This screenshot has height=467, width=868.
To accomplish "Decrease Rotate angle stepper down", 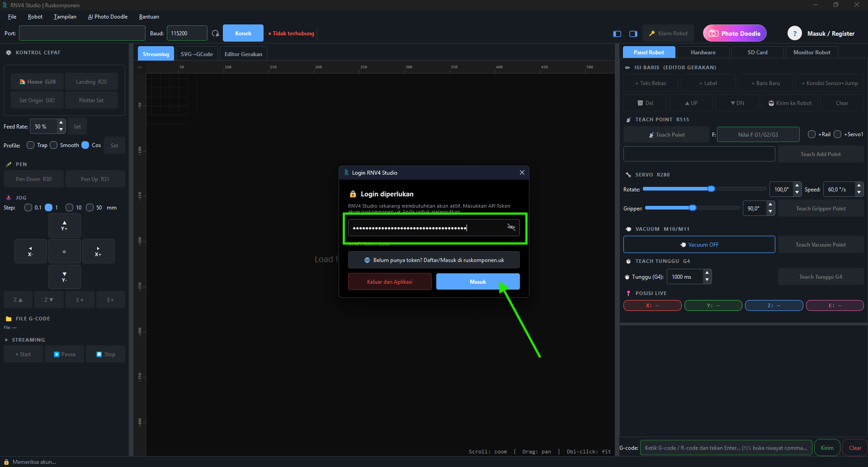I will point(797,193).
